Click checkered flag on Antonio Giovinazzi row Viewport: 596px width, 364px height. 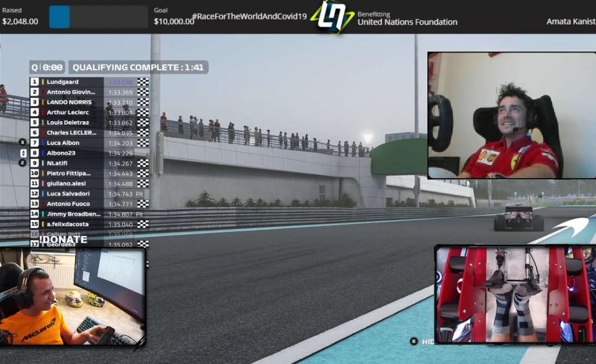pos(143,92)
